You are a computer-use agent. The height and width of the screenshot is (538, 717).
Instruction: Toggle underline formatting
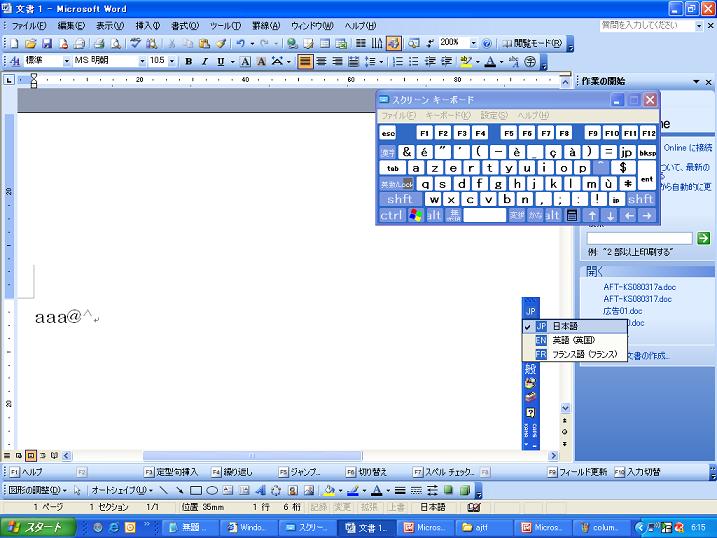[221, 61]
